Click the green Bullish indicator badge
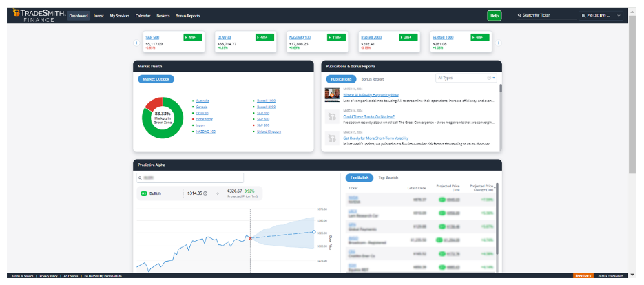 click(x=144, y=193)
